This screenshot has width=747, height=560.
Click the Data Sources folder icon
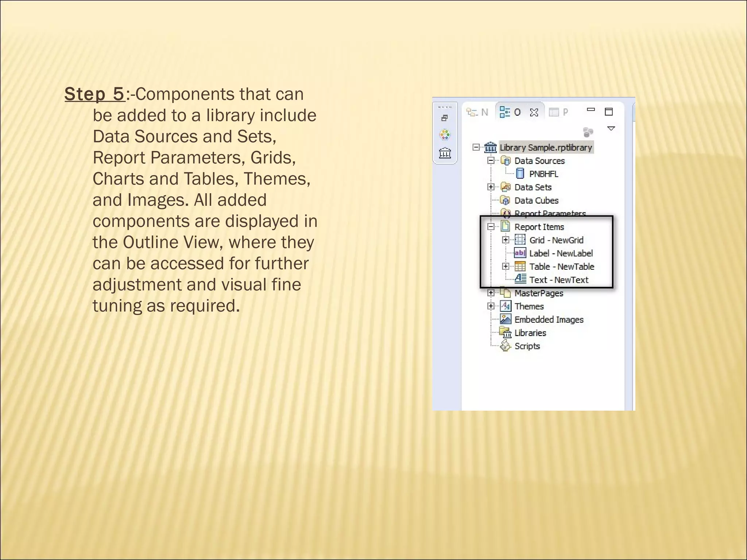506,160
